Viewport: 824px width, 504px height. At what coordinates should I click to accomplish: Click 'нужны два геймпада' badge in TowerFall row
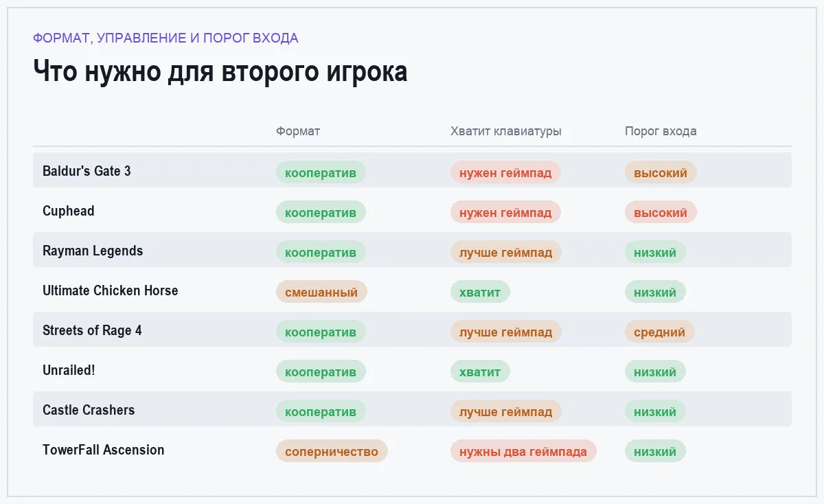click(523, 451)
